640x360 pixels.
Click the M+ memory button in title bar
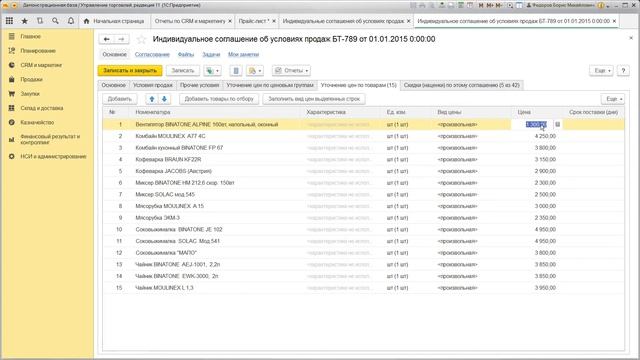[x=490, y=5]
